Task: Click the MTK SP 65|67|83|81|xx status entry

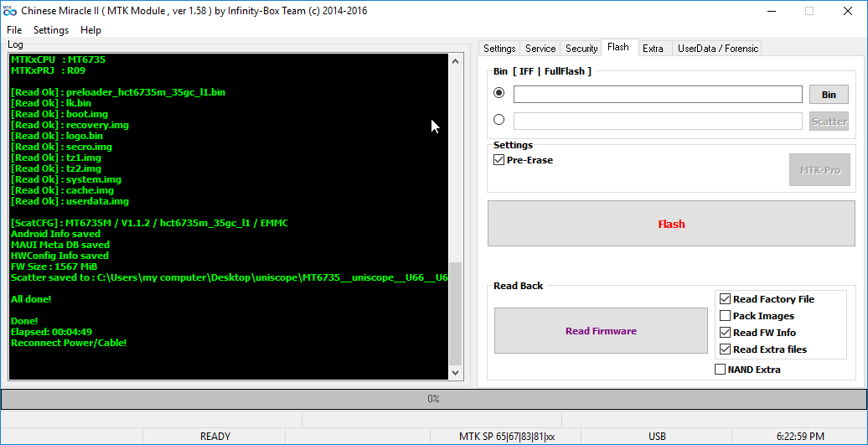Action: (x=507, y=436)
